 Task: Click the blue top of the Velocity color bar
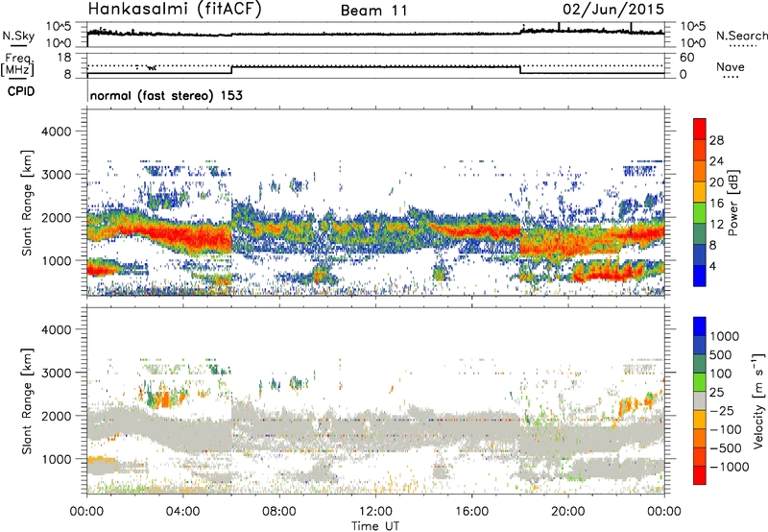700,326
